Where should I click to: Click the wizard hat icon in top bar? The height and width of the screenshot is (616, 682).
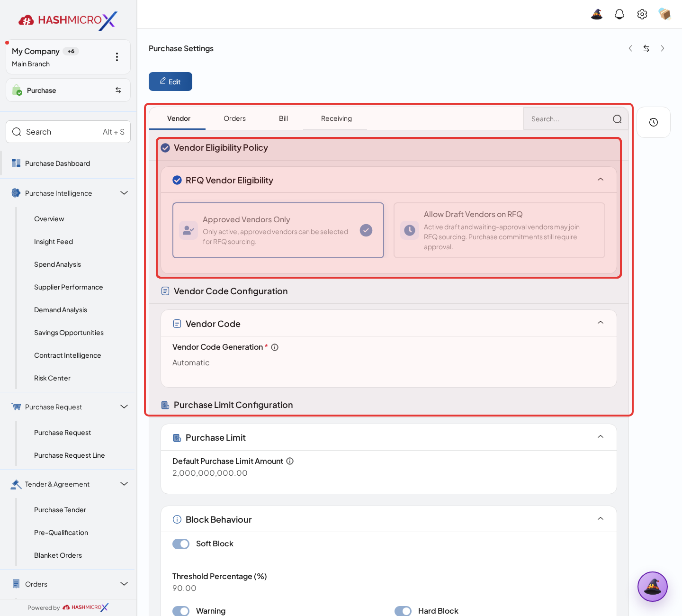(597, 14)
